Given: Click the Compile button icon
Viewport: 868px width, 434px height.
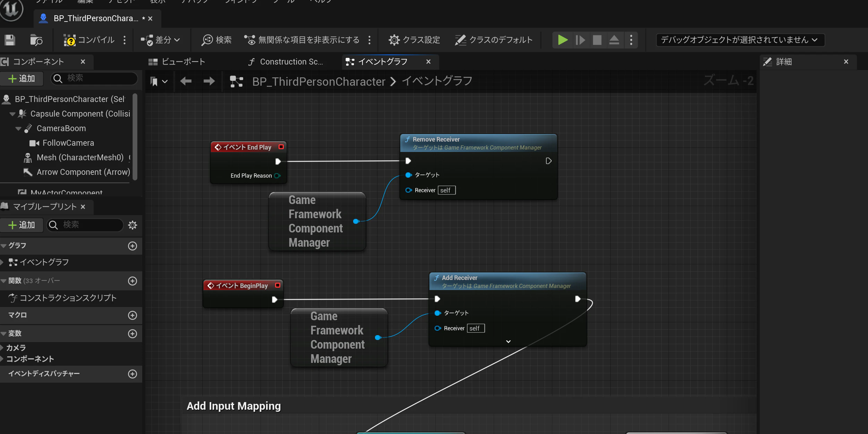Looking at the screenshot, I should point(69,40).
